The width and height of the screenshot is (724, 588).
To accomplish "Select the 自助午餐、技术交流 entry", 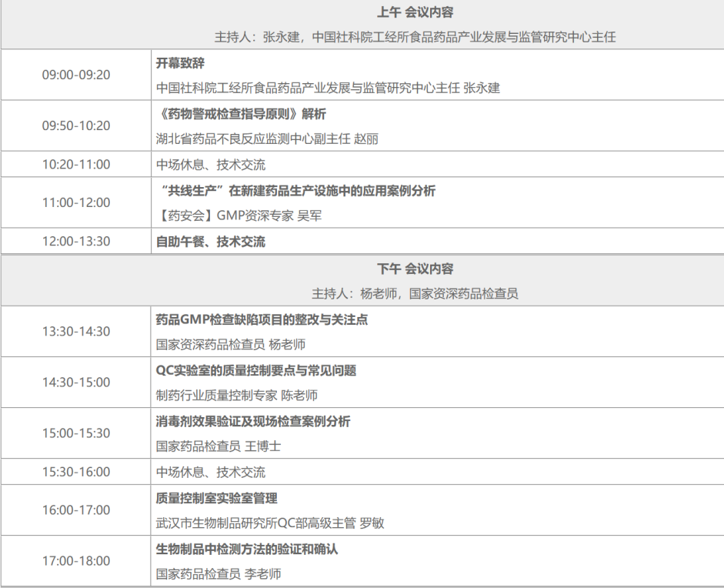I will click(211, 241).
